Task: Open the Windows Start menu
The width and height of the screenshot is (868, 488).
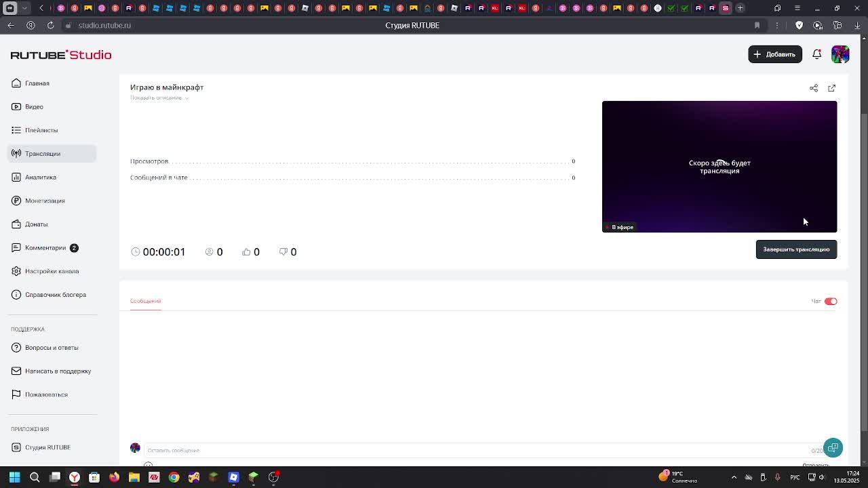Action: coord(14,477)
